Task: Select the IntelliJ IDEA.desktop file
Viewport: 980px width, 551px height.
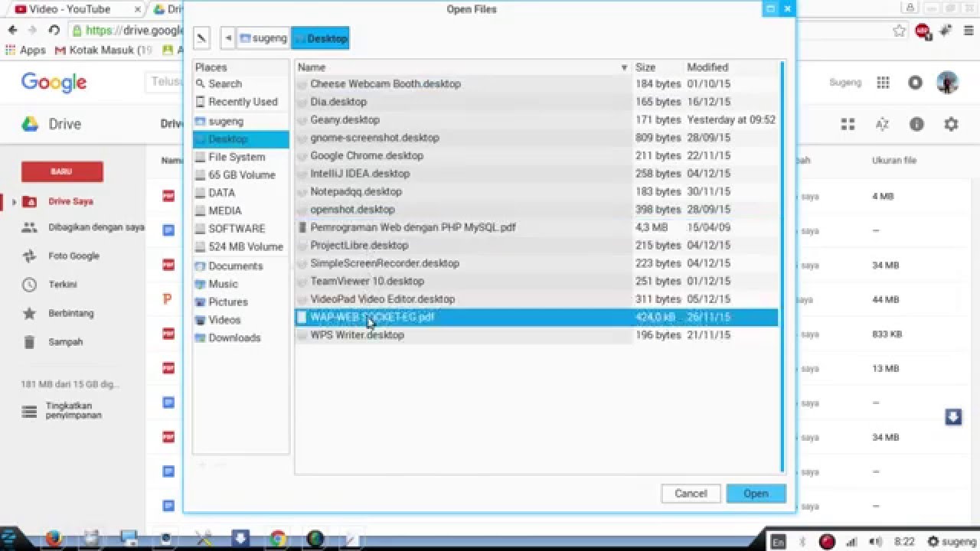Action: [x=536, y=174]
